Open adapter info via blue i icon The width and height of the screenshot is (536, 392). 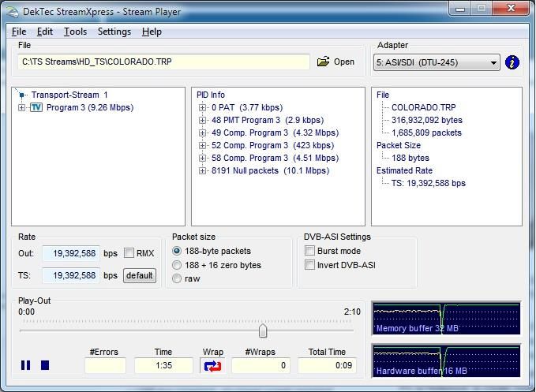tap(512, 62)
